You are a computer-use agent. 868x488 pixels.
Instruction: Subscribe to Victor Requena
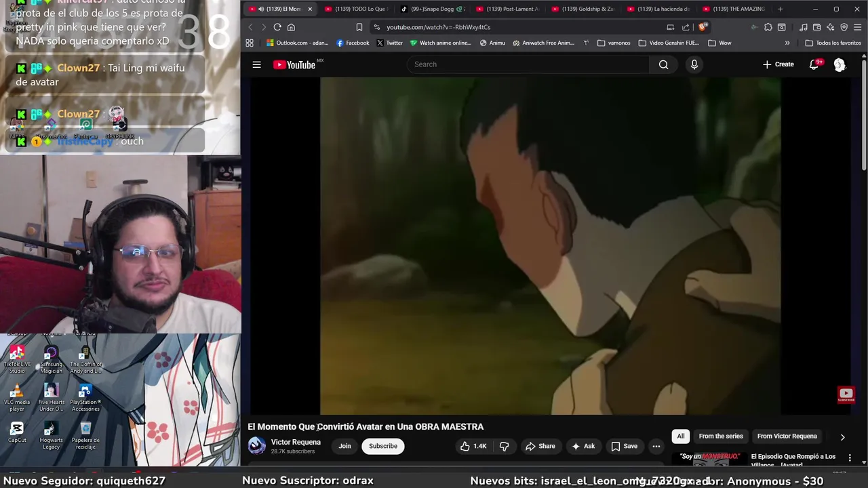point(383,446)
